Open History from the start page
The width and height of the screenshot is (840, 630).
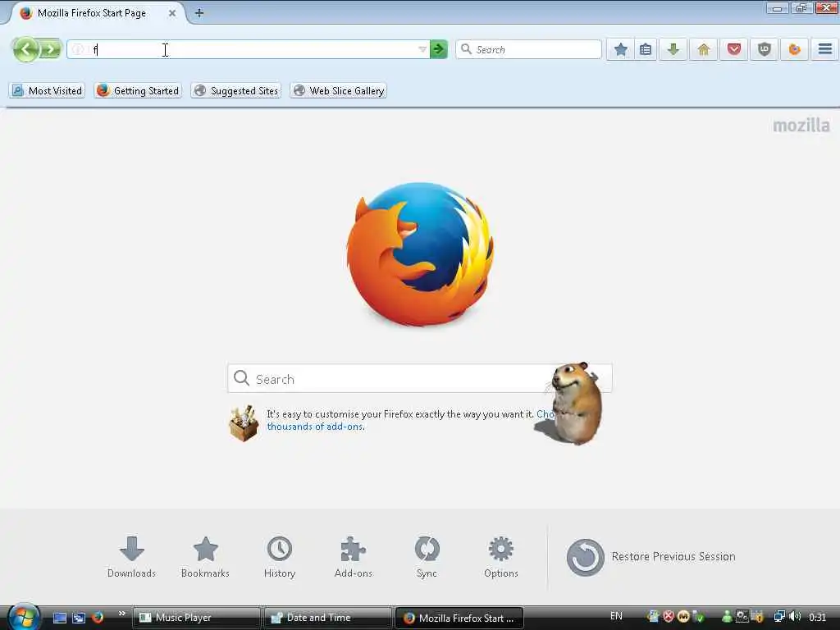coord(280,557)
